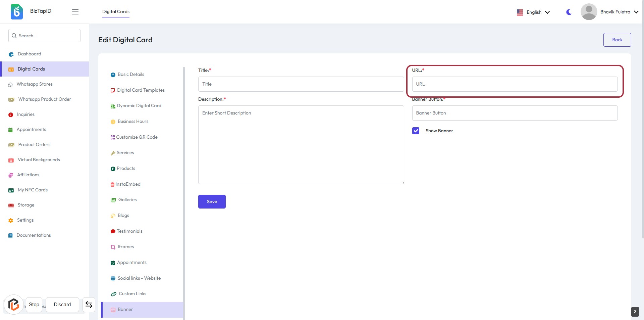Click the Settings gear icon in sidebar
The height and width of the screenshot is (320, 644).
click(x=11, y=221)
